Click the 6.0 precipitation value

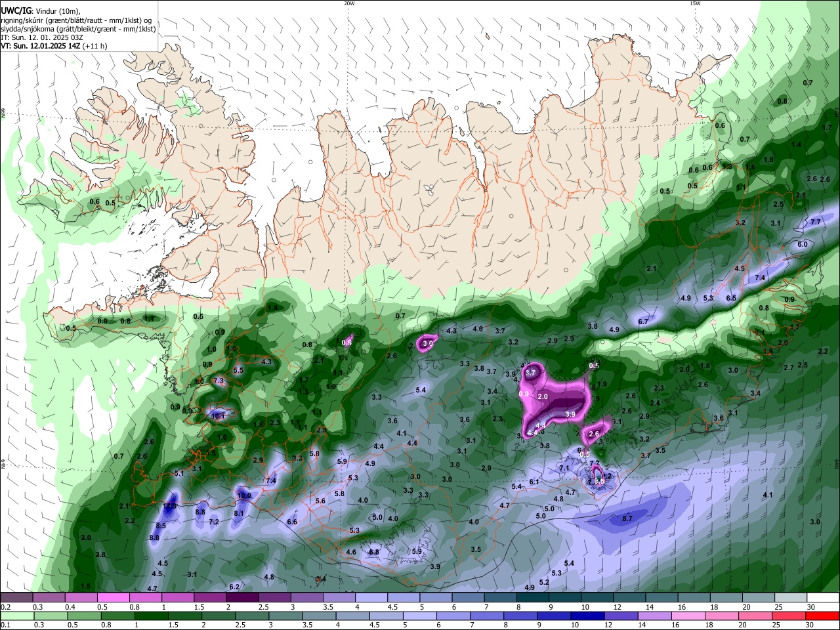pyautogui.click(x=803, y=244)
